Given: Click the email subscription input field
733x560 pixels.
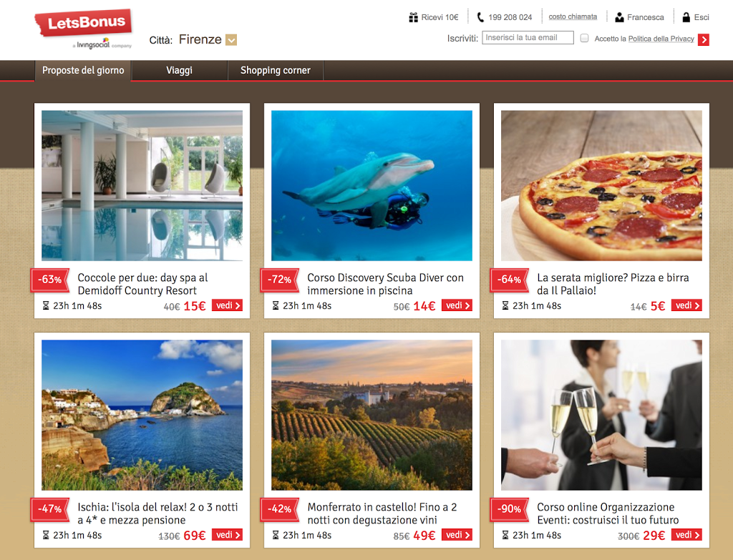Looking at the screenshot, I should click(x=528, y=38).
